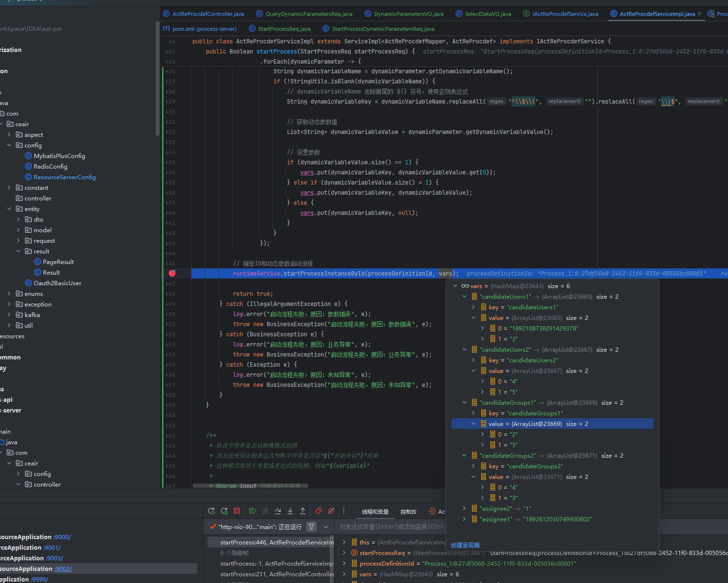This screenshot has width=728, height=583.
Task: Open the IActReProcdefService.java editor tab
Action: (x=561, y=14)
